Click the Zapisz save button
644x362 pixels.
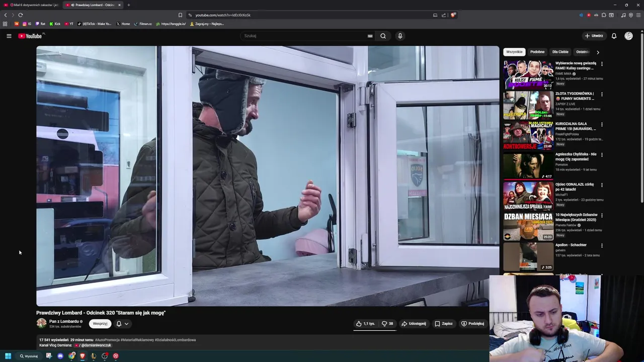click(444, 324)
